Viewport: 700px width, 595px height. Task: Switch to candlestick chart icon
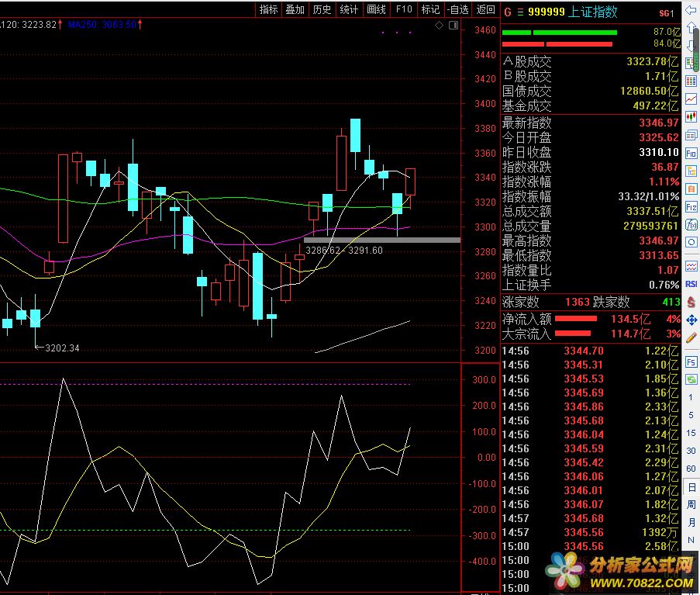[x=691, y=117]
